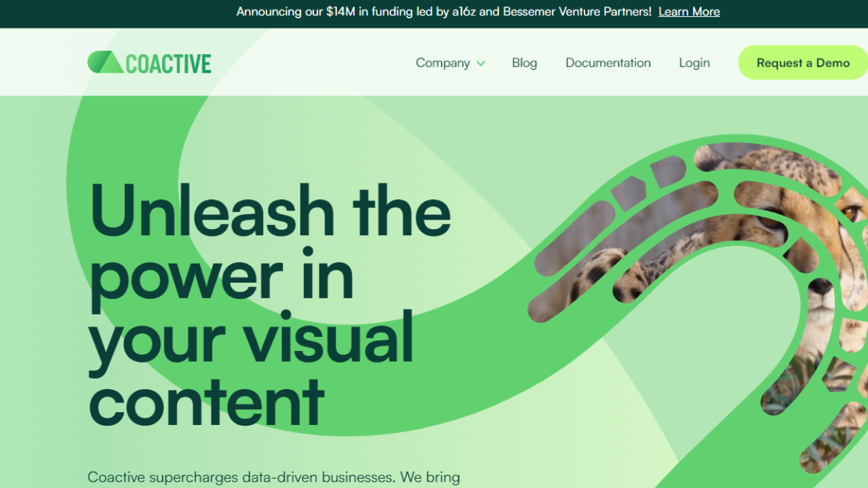868x488 pixels.
Task: Click the intro paragraph starting with Coactive supercharges
Action: [274, 477]
